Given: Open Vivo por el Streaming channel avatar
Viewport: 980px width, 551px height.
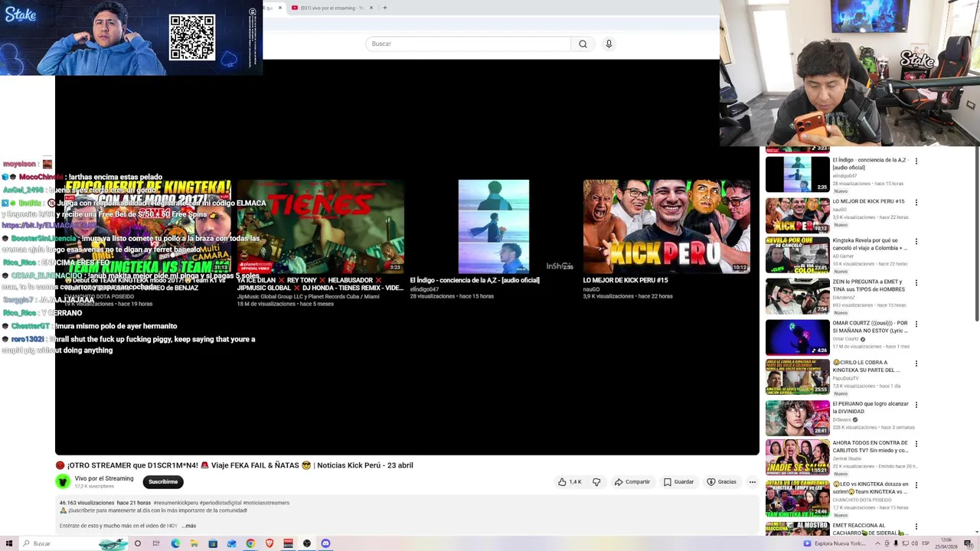Looking at the screenshot, I should click(63, 481).
